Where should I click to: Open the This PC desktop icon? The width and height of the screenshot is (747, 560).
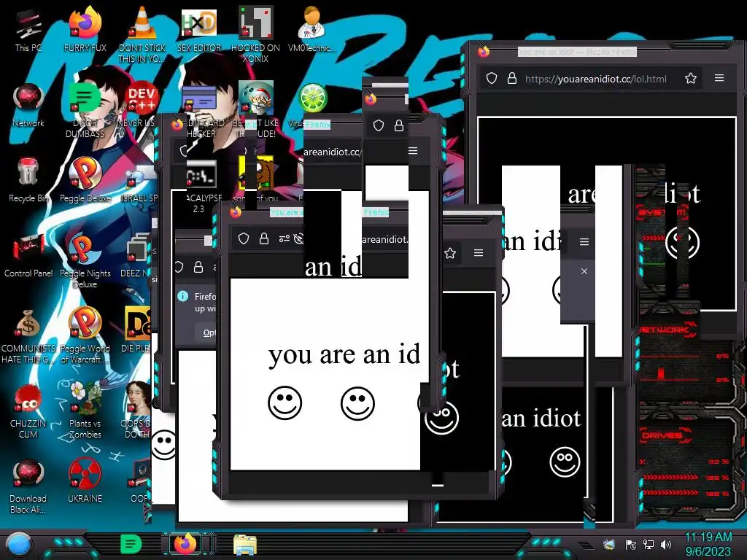click(x=28, y=31)
